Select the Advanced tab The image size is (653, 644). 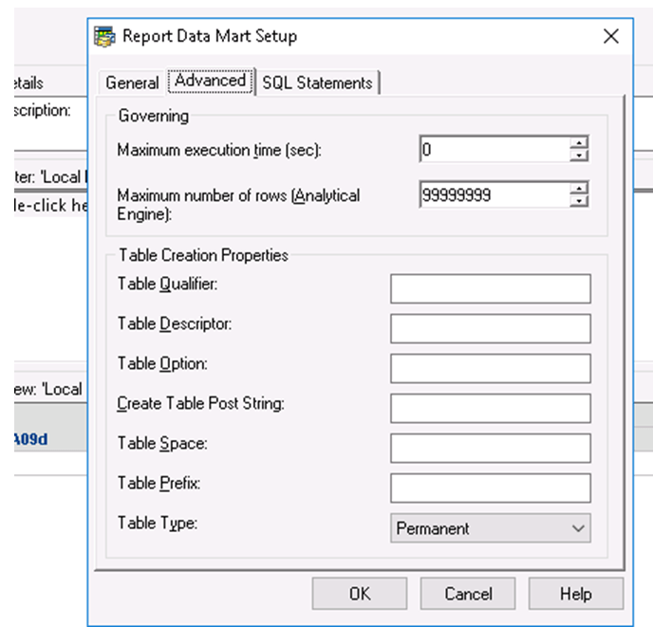pos(211,81)
